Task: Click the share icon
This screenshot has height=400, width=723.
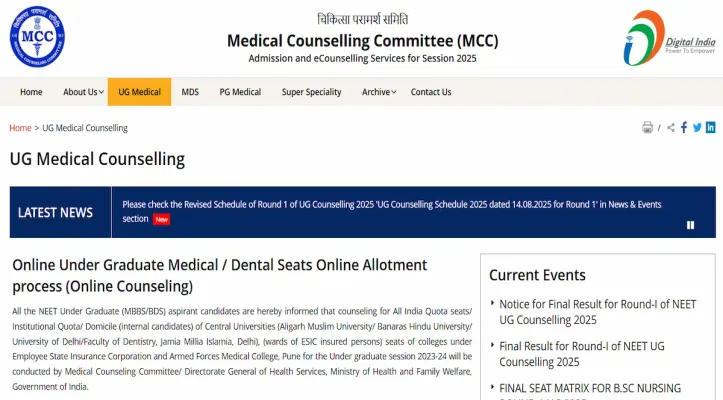Action: pos(671,127)
